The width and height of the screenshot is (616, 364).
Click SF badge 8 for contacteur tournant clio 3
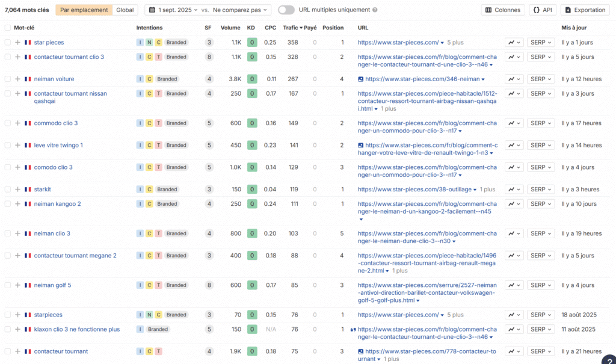pos(209,57)
